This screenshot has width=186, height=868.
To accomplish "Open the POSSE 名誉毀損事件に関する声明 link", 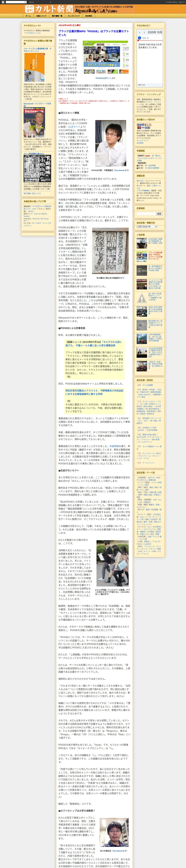I will click(x=94, y=392).
